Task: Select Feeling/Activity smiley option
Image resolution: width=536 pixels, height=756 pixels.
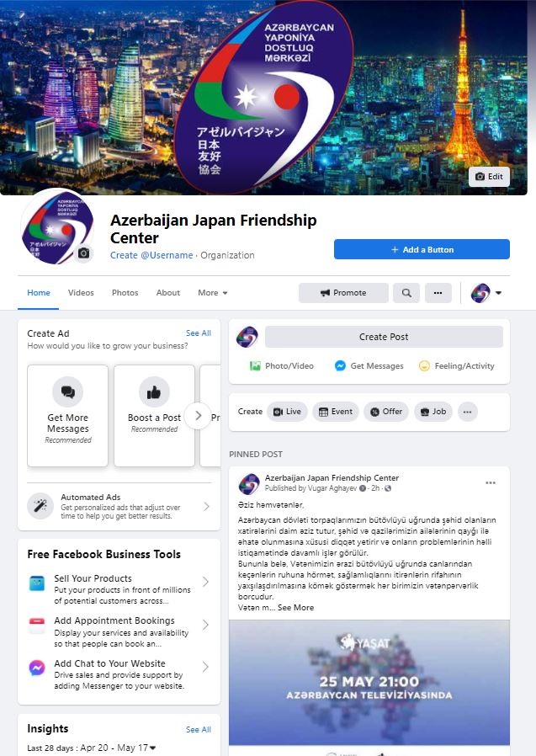Action: (456, 366)
